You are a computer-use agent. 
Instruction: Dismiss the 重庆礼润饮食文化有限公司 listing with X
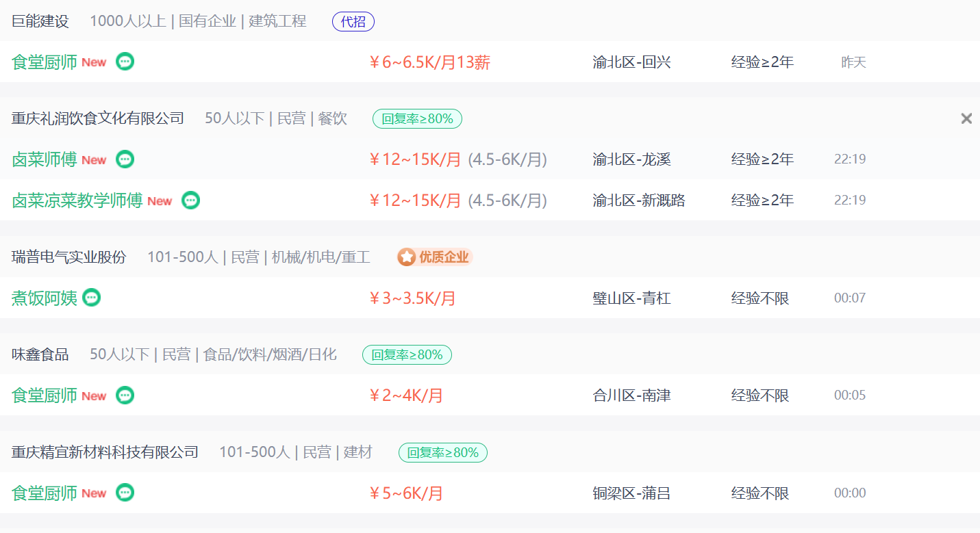click(966, 118)
